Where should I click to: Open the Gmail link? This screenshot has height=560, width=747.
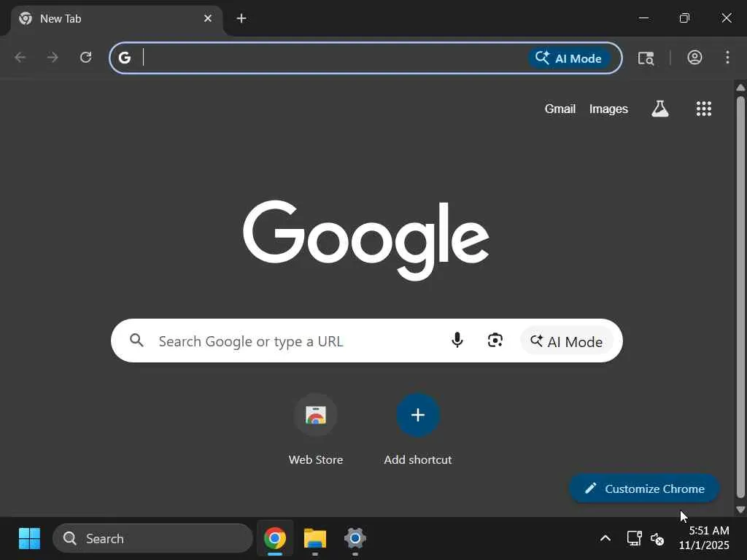(560, 109)
